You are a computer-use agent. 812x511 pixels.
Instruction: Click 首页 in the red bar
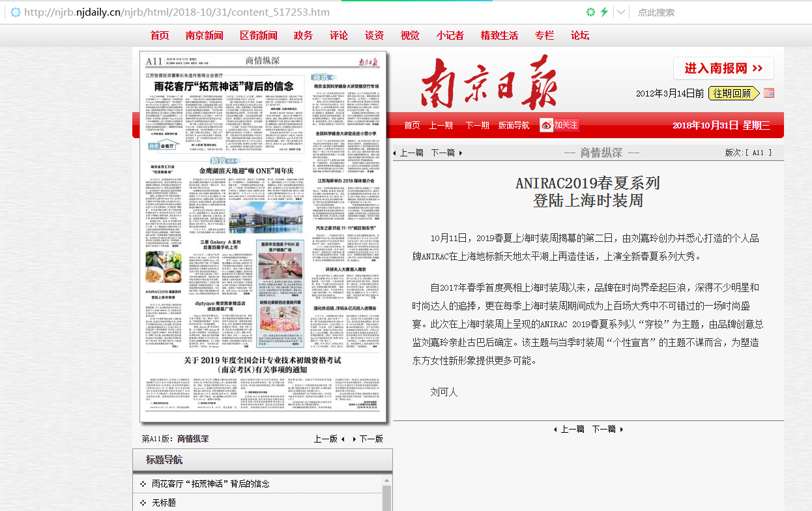[412, 125]
